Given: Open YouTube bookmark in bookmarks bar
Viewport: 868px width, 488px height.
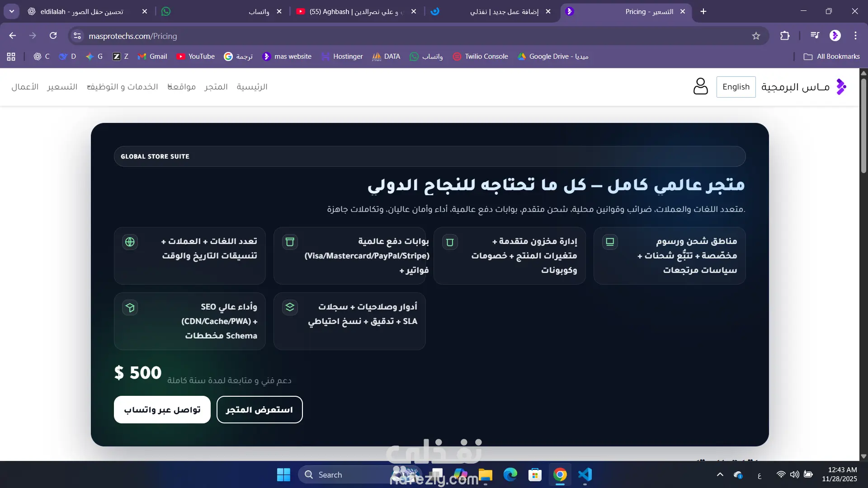Looking at the screenshot, I should (x=196, y=56).
